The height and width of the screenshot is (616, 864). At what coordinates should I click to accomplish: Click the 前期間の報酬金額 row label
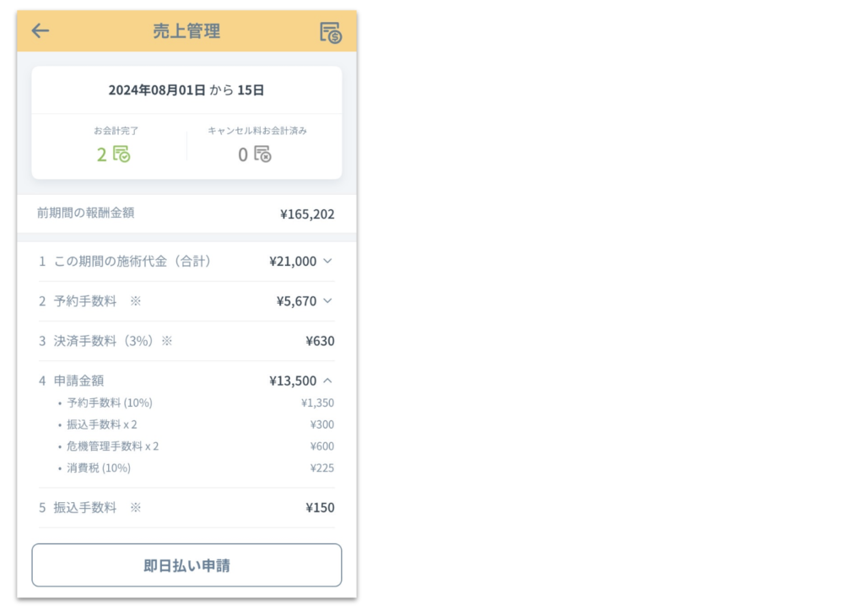(85, 213)
